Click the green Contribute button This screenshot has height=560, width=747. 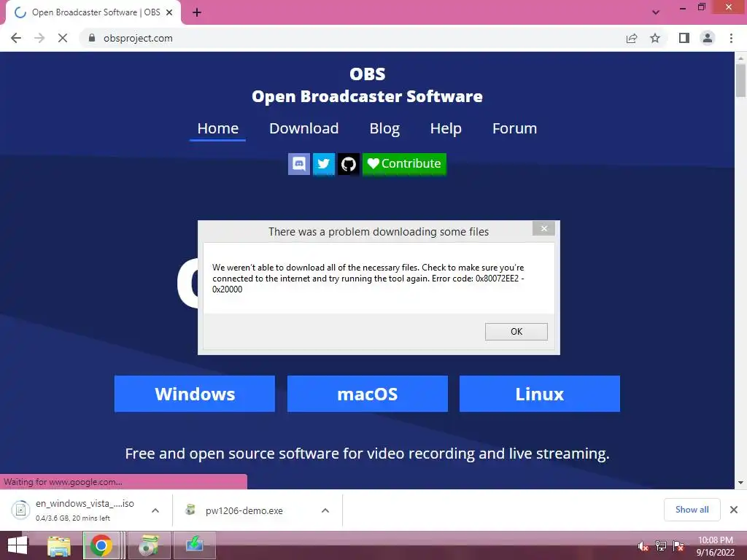coord(404,164)
